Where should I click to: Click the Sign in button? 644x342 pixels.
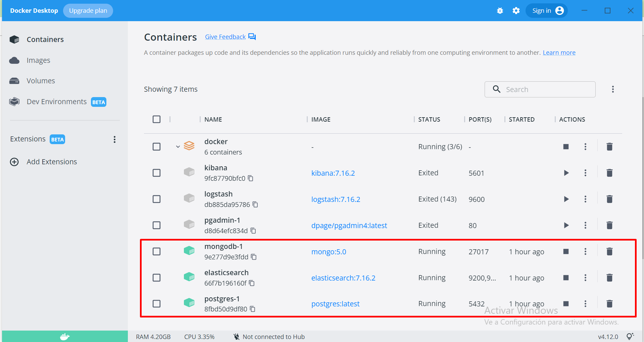coord(547,11)
